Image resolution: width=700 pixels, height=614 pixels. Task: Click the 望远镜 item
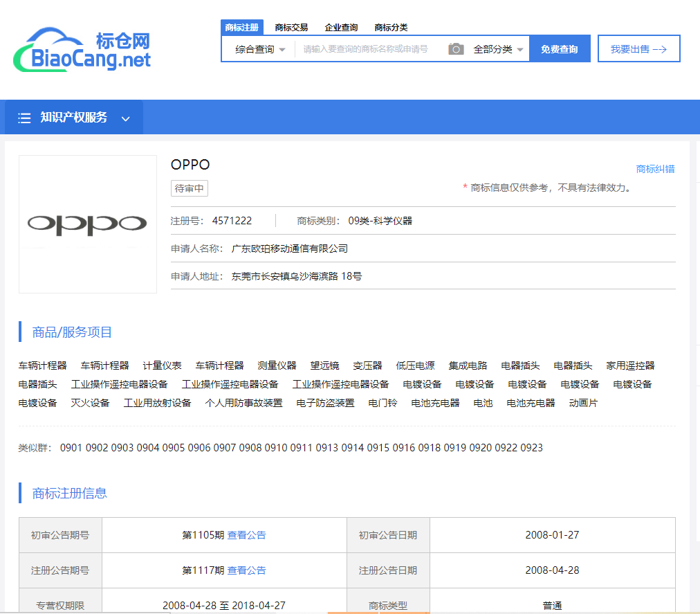(x=325, y=365)
